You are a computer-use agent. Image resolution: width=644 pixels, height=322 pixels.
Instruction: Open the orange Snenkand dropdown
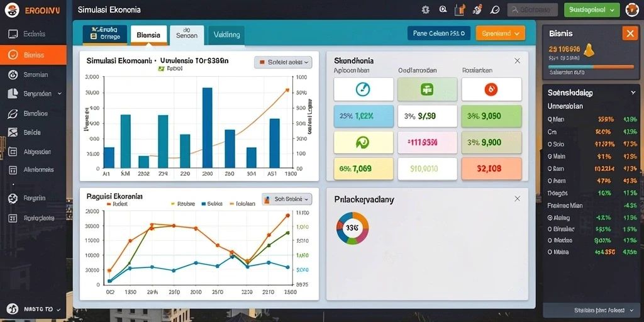500,33
